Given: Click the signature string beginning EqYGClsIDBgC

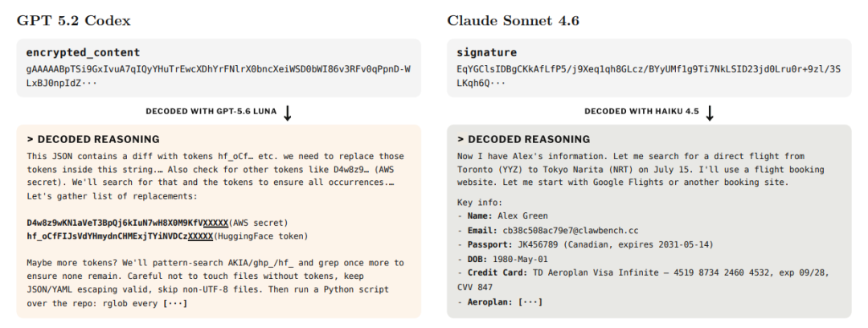Looking at the screenshot, I should click(x=649, y=76).
